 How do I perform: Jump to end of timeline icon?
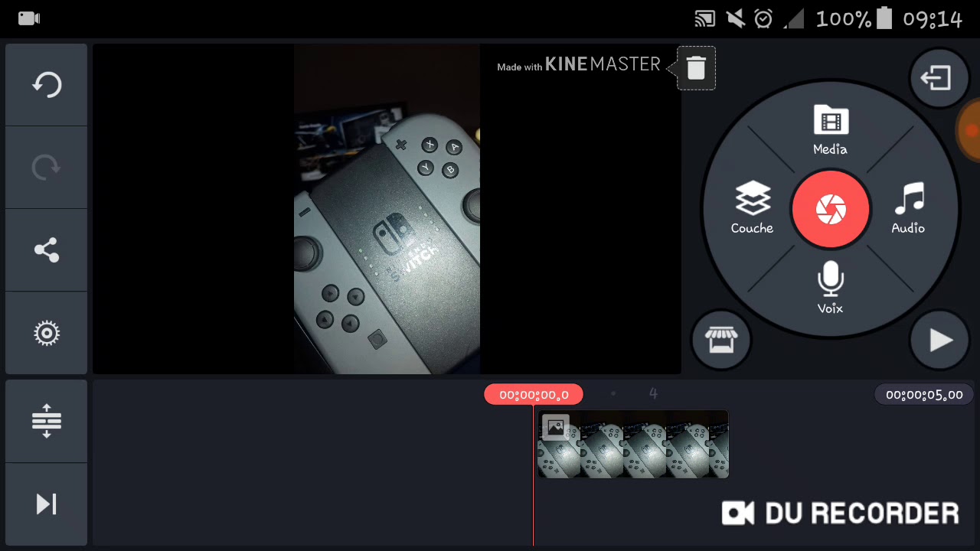47,504
